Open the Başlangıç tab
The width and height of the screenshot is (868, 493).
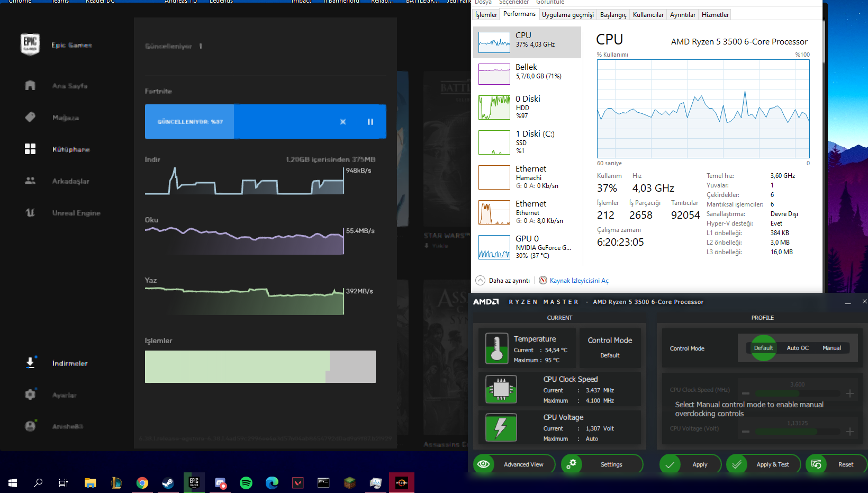pos(613,15)
